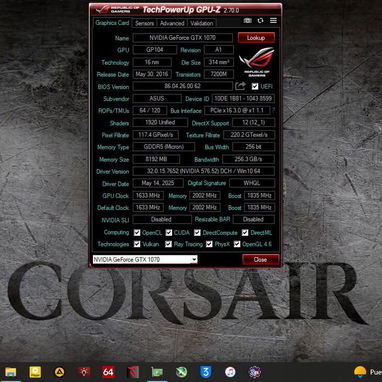Open the Advanced tab
Image resolution: width=382 pixels, height=382 pixels.
coord(172,23)
